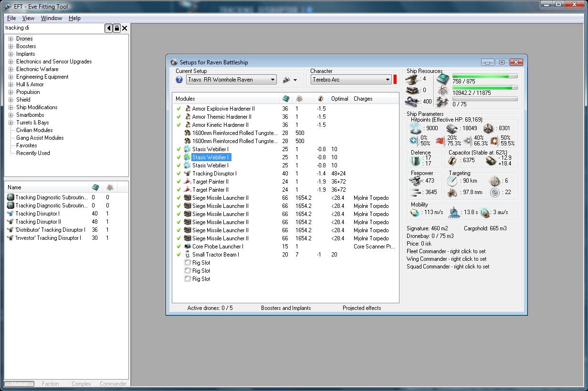Image resolution: width=588 pixels, height=391 pixels.
Task: Click 'Projected effects' at bottom of setup window
Action: tap(362, 308)
